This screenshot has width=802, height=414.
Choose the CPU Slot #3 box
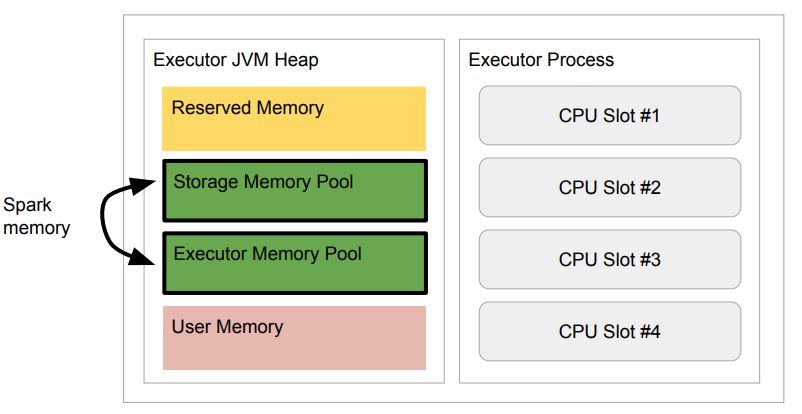[x=609, y=259]
